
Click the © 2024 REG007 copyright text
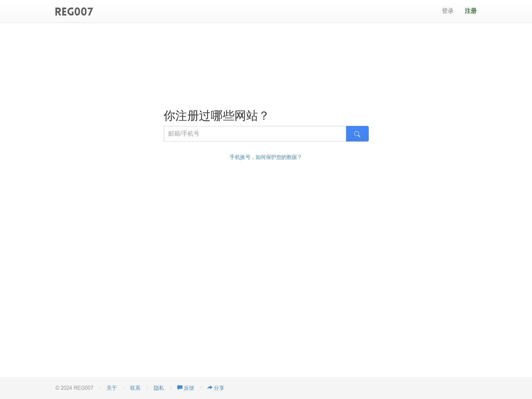(74, 388)
